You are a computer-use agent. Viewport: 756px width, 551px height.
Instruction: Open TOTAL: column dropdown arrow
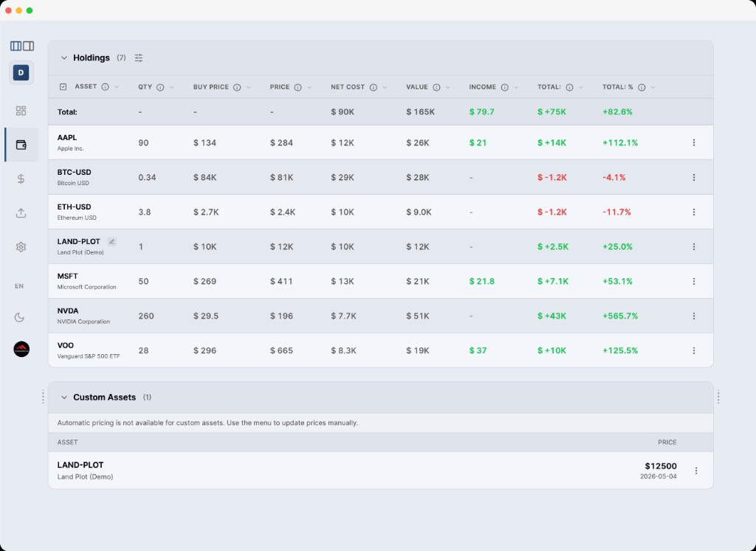(x=581, y=87)
